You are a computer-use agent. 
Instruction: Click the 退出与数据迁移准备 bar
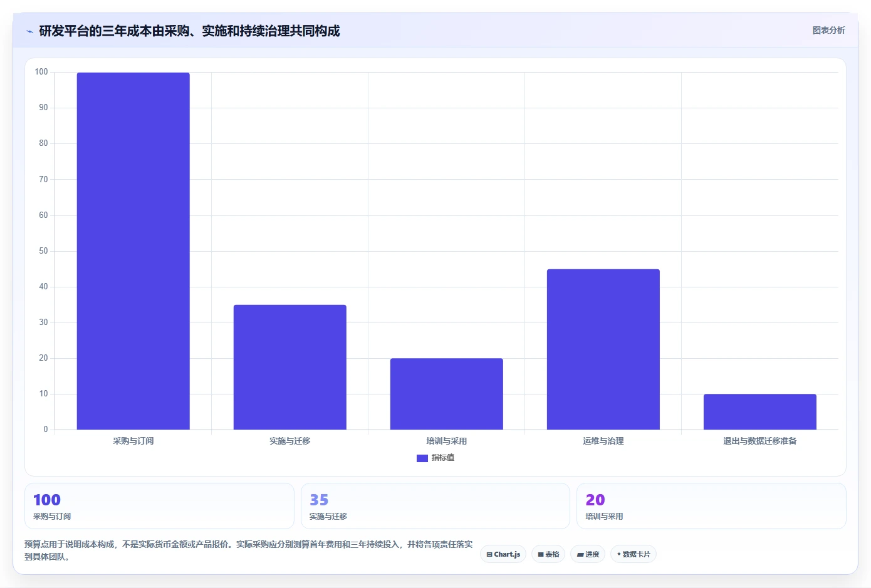760,412
